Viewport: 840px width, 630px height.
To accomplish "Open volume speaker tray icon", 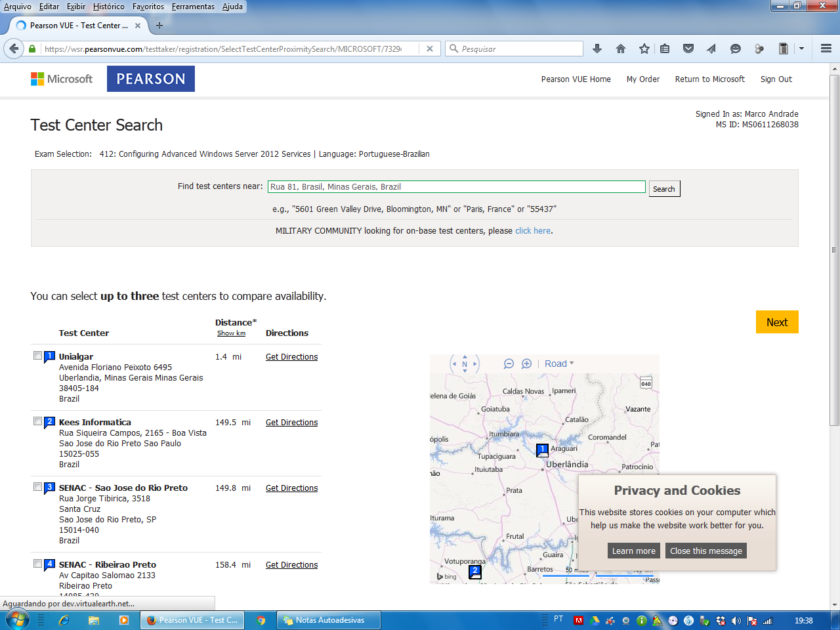I will [x=736, y=620].
